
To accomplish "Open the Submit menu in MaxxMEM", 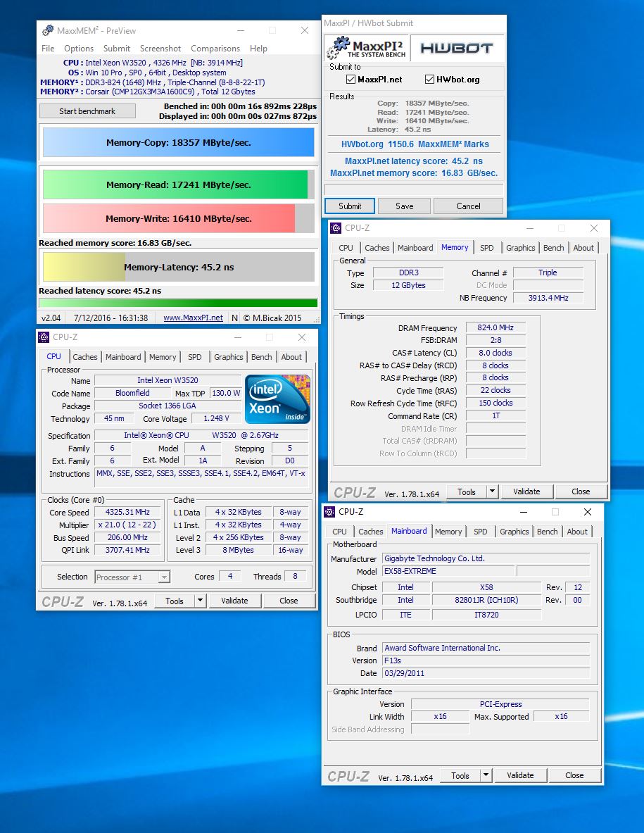I will pos(117,49).
